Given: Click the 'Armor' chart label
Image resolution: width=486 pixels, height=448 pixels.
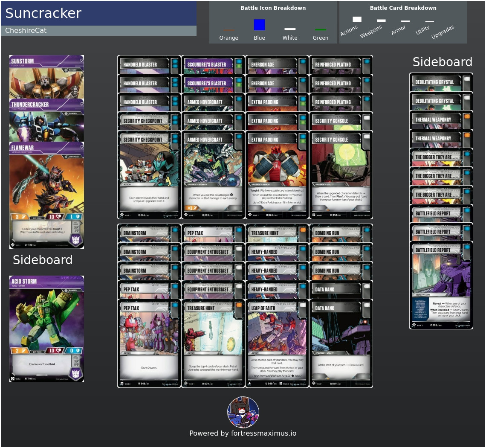Looking at the screenshot, I should (x=398, y=30).
